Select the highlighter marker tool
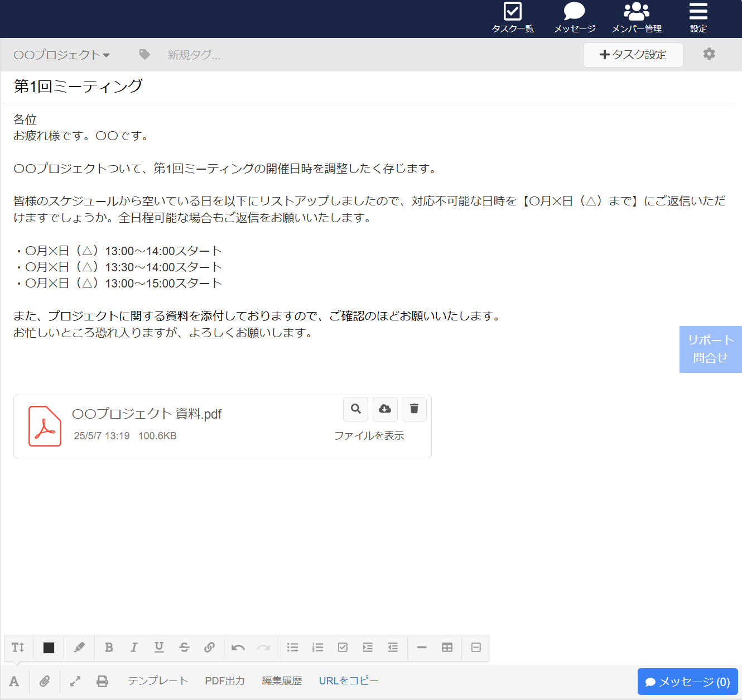The width and height of the screenshot is (742, 700). (79, 648)
